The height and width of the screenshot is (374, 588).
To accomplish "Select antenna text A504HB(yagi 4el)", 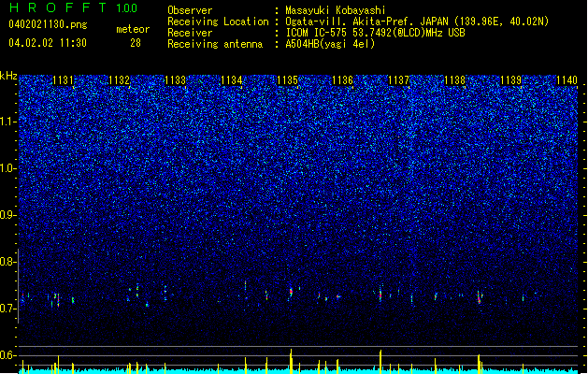I will coord(330,44).
